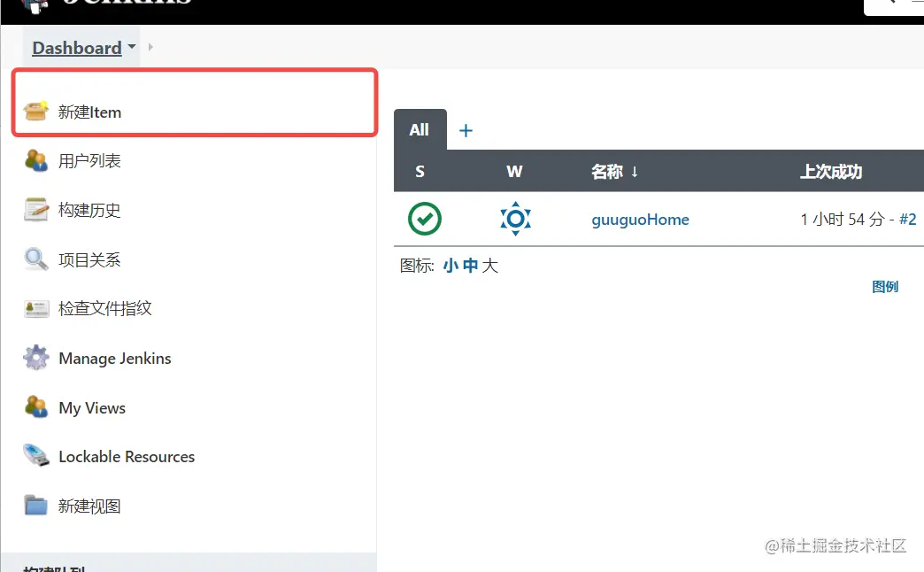Click guuguoHome sunny weather icon
This screenshot has height=572, width=924.
tap(516, 219)
